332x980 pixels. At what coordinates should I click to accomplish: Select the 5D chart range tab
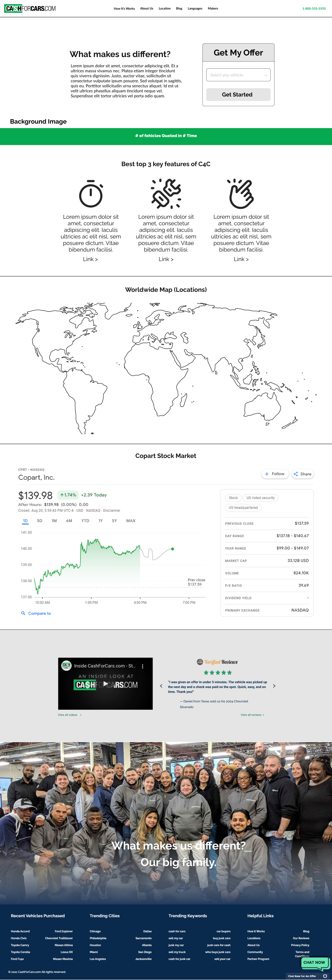(x=40, y=521)
